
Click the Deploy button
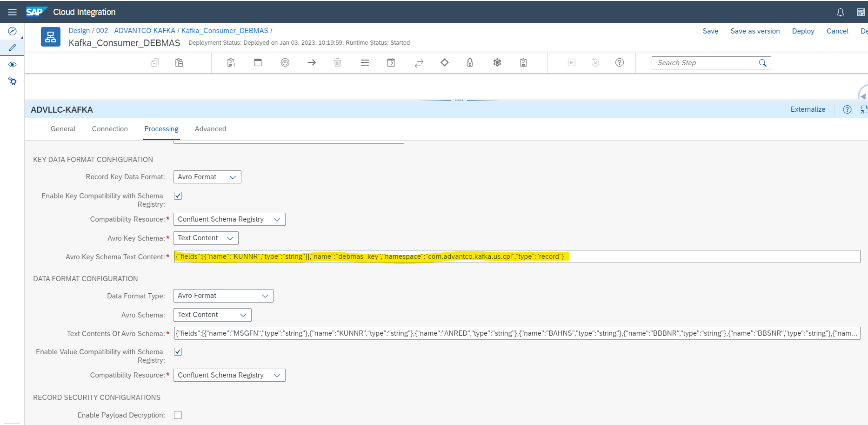point(803,31)
